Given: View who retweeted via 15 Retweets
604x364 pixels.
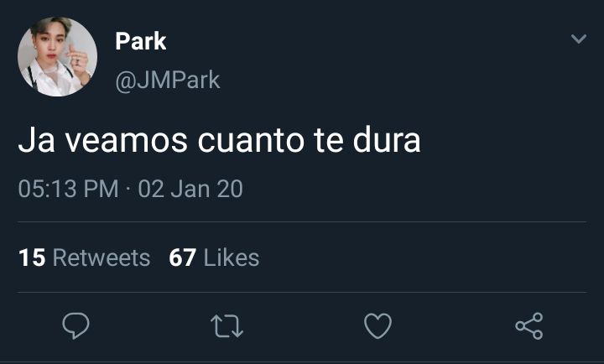Looking at the screenshot, I should pyautogui.click(x=85, y=257).
